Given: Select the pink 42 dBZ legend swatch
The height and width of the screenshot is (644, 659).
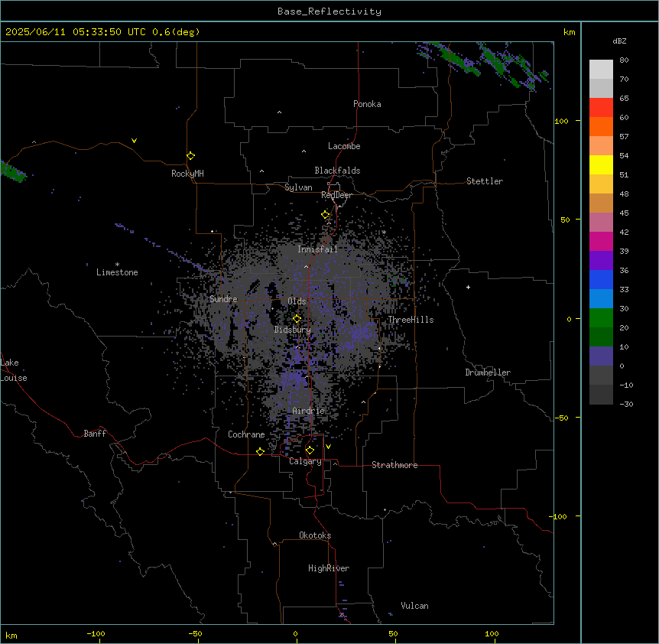Looking at the screenshot, I should pos(601,223).
